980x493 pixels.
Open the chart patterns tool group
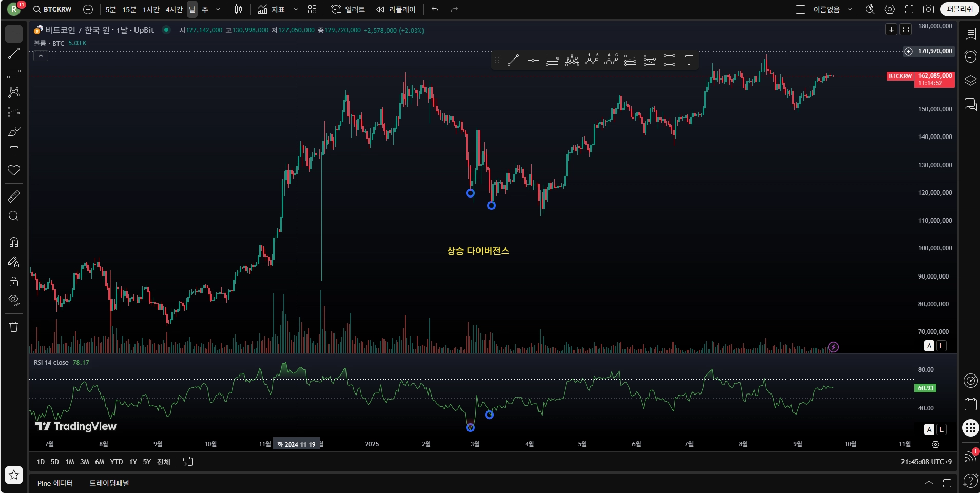coord(14,92)
